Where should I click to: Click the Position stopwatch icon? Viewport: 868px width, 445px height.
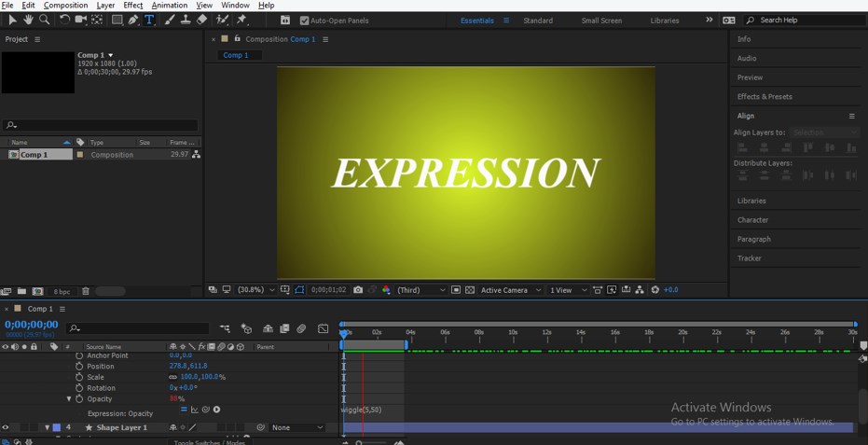coord(79,366)
